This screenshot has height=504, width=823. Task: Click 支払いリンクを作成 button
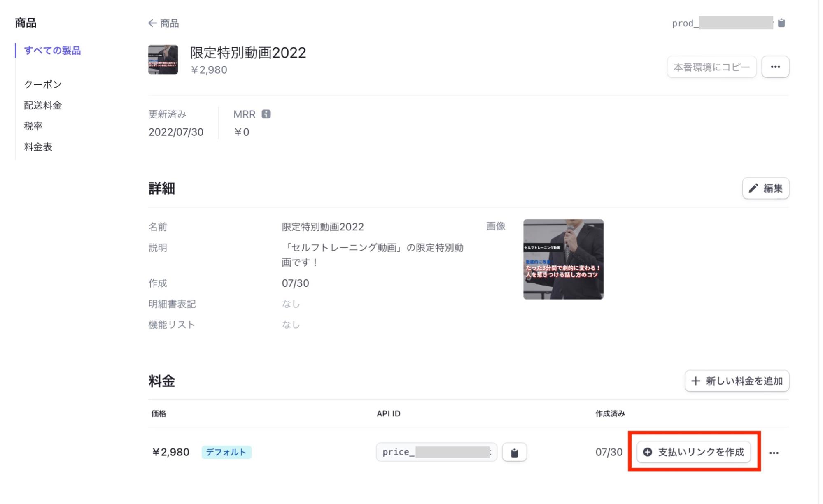(x=693, y=452)
